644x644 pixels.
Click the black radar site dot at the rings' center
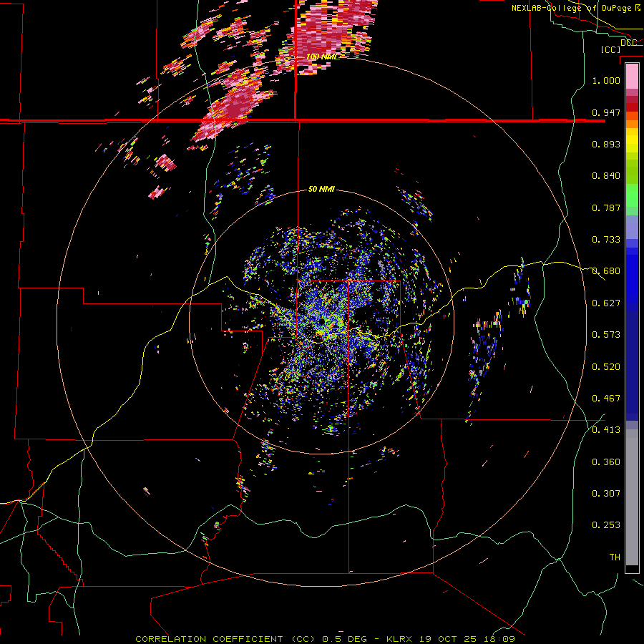pyautogui.click(x=321, y=321)
